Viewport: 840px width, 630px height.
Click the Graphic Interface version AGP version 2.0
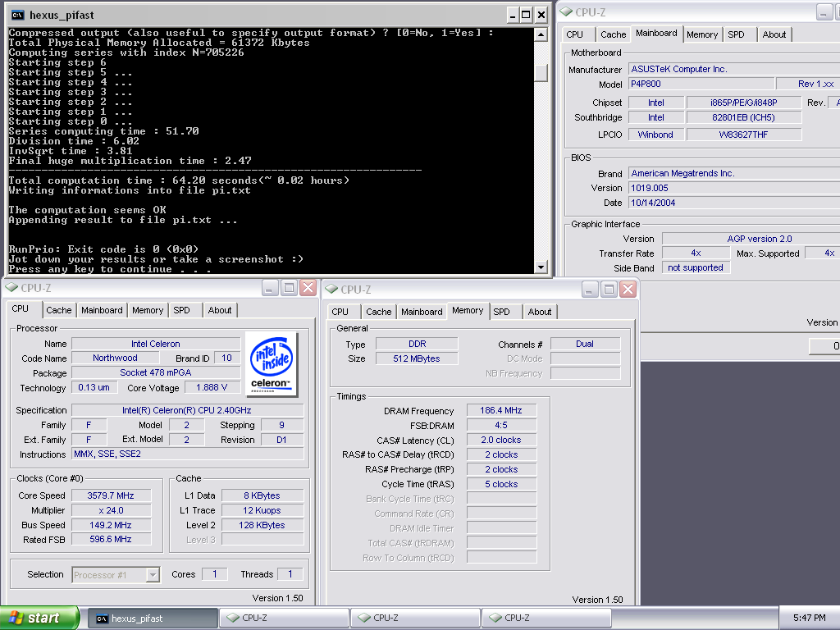(x=751, y=239)
